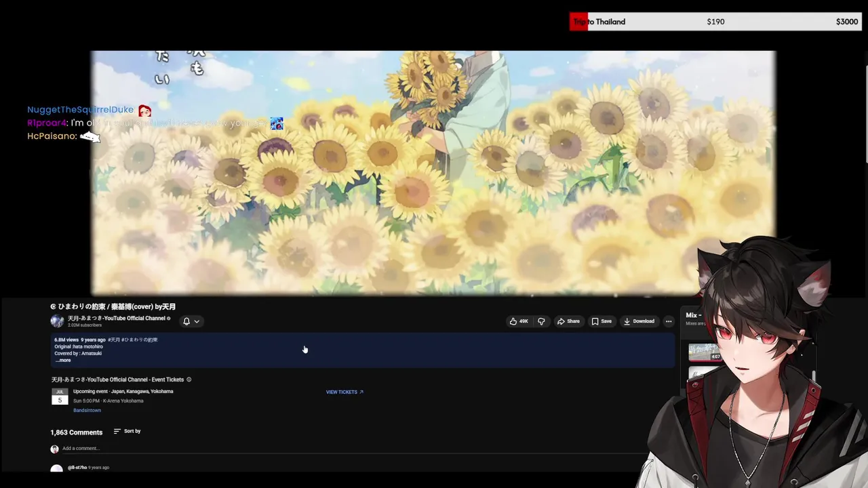Open the Sort by comments menu
This screenshot has height=488, width=868.
127,431
